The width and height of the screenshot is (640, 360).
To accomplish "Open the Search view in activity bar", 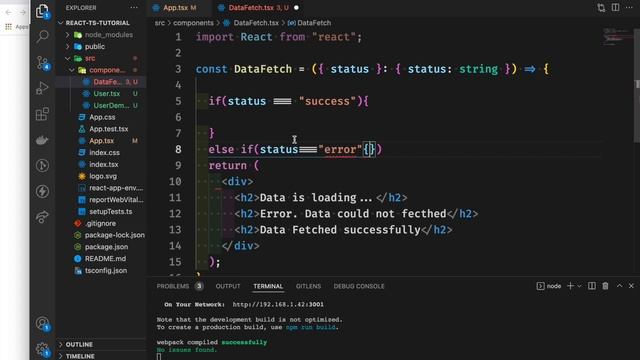I will click(x=42, y=36).
